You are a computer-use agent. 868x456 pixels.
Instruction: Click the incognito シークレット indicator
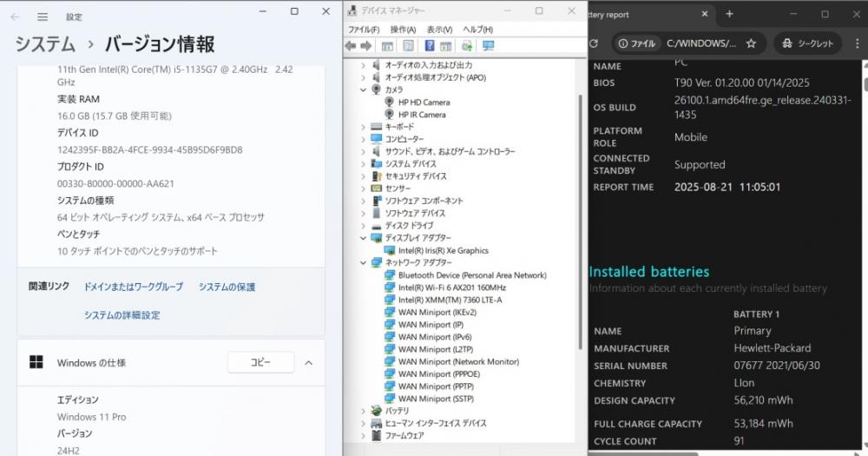tap(807, 43)
